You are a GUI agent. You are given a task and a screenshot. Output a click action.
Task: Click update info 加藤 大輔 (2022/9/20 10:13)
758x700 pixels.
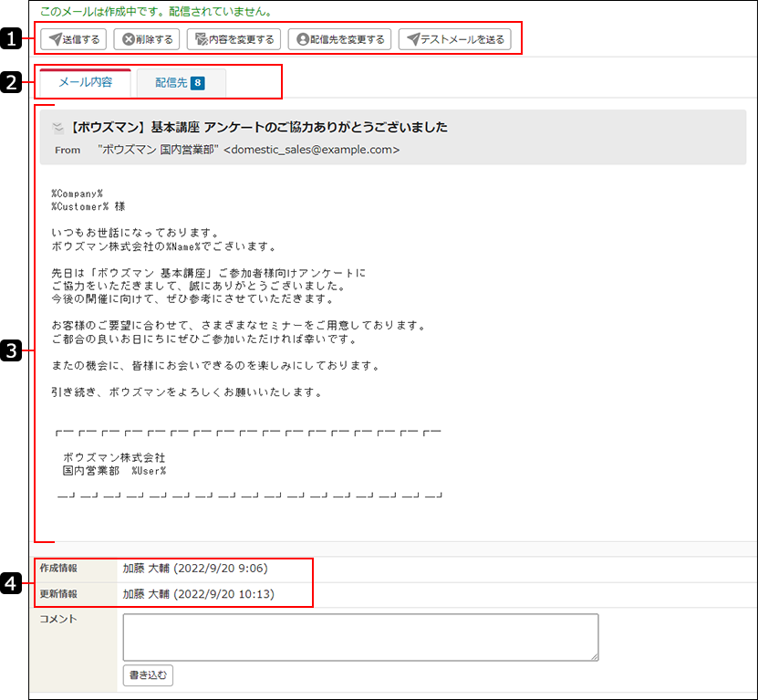(199, 594)
